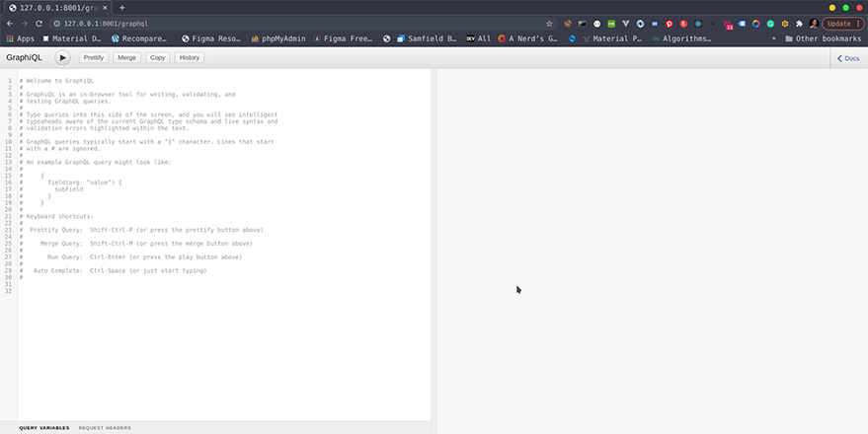Viewport: 868px width, 434px height.
Task: Select the 127.0.0.1:8001/gra tab
Action: pos(57,8)
